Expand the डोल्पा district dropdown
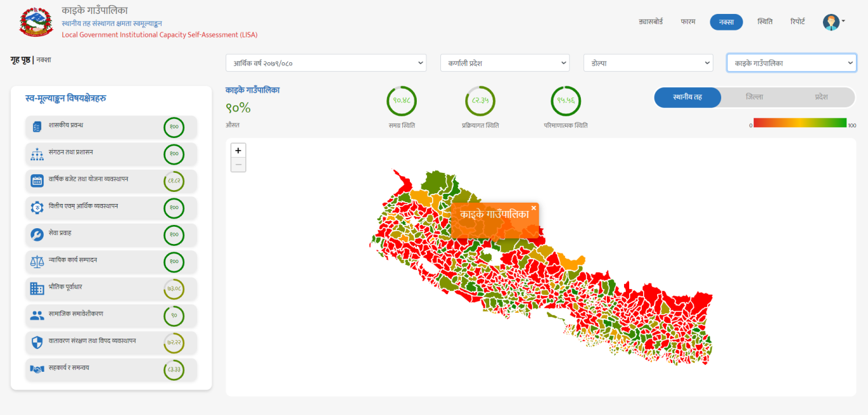Screen dimensions: 868x415 pos(648,63)
